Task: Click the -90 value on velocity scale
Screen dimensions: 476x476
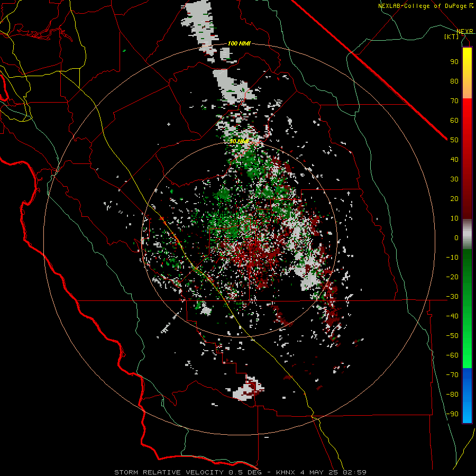Action: [452, 414]
